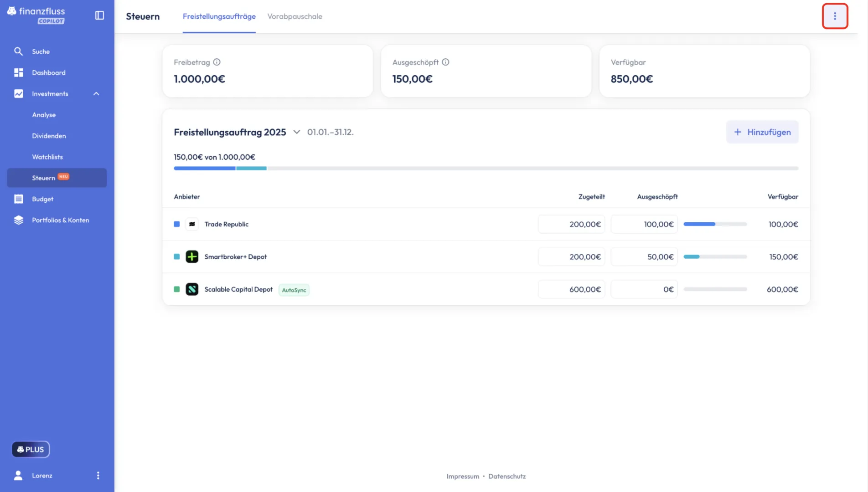Expand the Freistellungsauftrag 2025 year dropdown

[x=296, y=132]
